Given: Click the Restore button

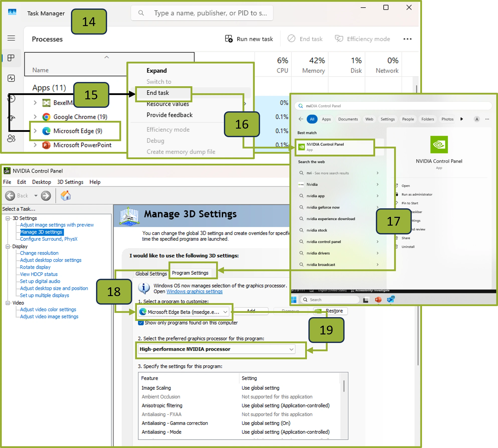Looking at the screenshot, I should (x=331, y=311).
